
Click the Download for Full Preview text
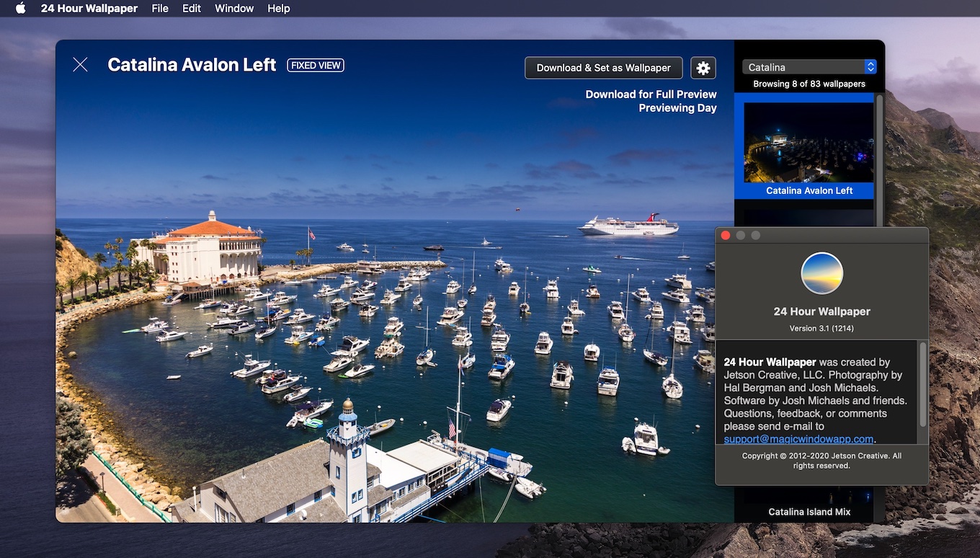[651, 94]
